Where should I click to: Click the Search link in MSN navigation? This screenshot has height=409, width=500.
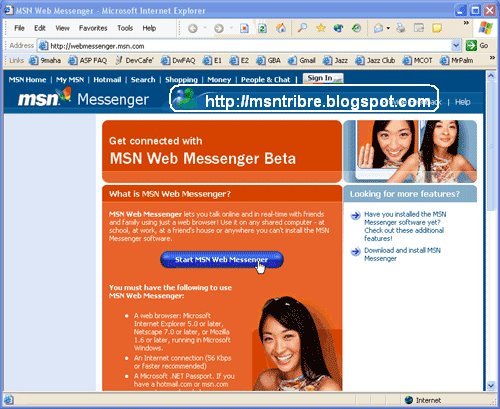143,80
